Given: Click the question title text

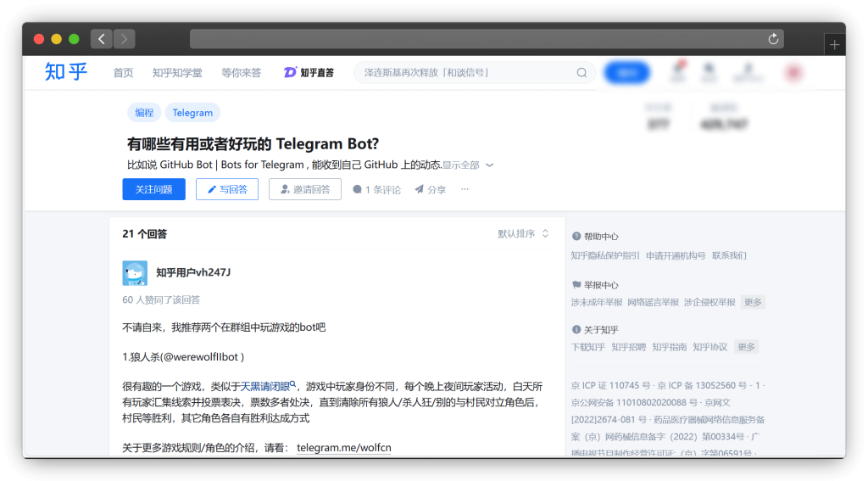Looking at the screenshot, I should 253,143.
